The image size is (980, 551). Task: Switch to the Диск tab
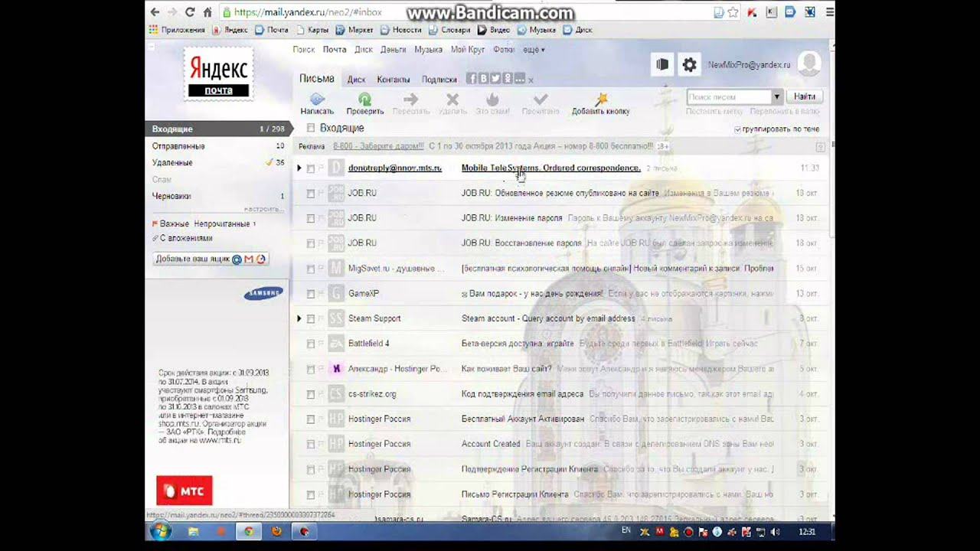pyautogui.click(x=356, y=80)
